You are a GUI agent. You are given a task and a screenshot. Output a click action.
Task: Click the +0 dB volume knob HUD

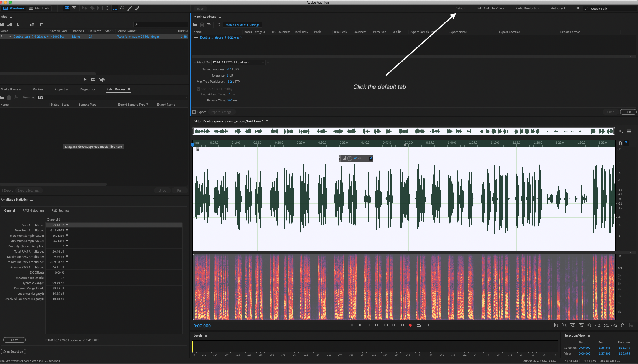pos(350,158)
